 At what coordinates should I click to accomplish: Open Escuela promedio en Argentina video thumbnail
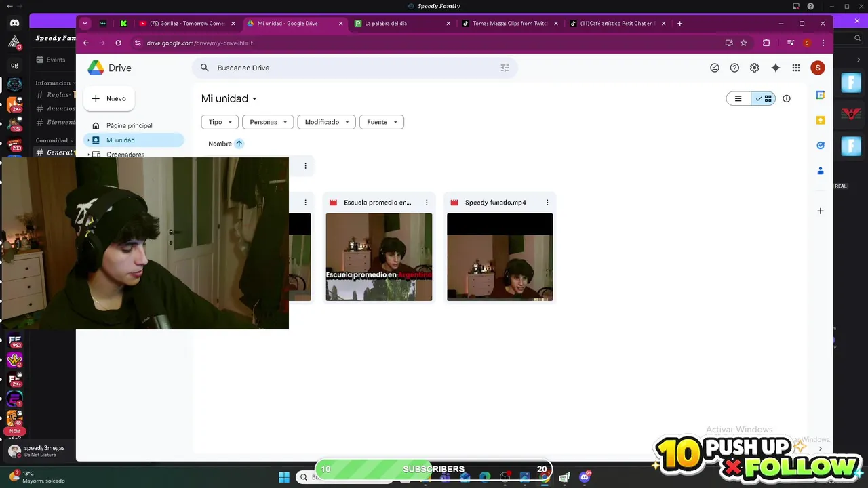coord(378,257)
